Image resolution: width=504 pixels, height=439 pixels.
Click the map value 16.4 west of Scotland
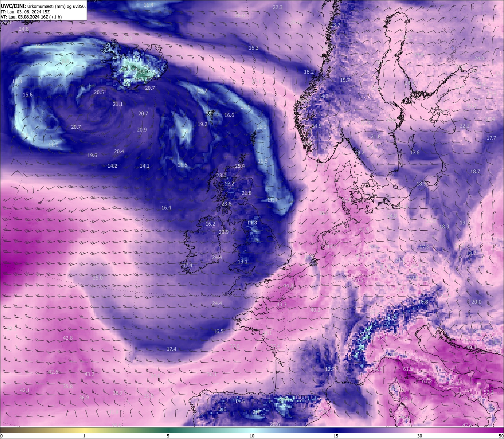tap(166, 208)
